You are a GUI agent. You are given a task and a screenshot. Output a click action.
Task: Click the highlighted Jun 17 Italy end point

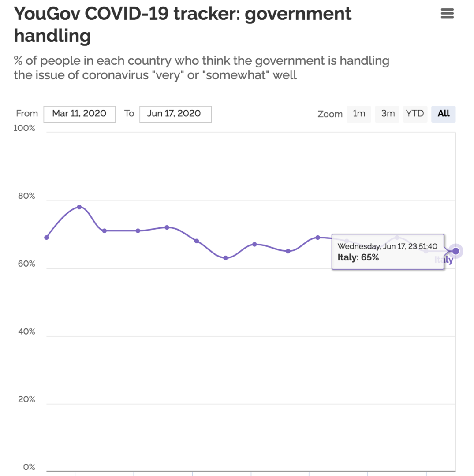[455, 251]
